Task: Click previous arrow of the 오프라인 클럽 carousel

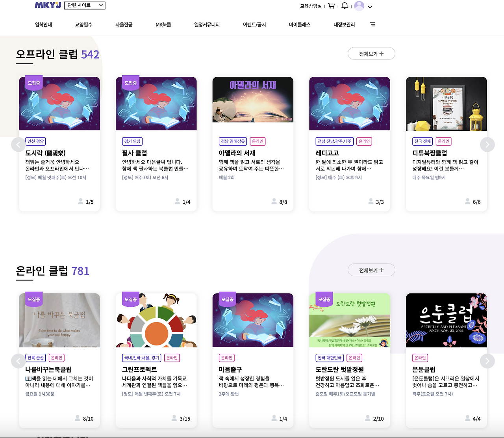Action: [x=19, y=145]
